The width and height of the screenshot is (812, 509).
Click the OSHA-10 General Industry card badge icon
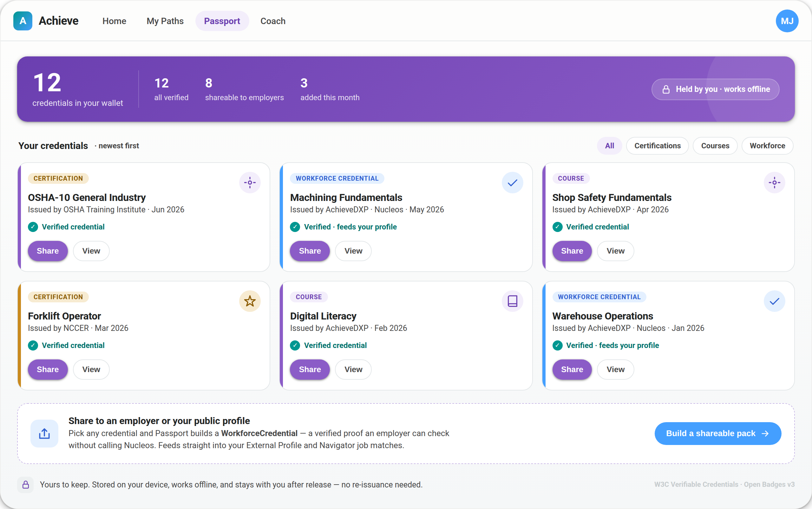point(250,183)
